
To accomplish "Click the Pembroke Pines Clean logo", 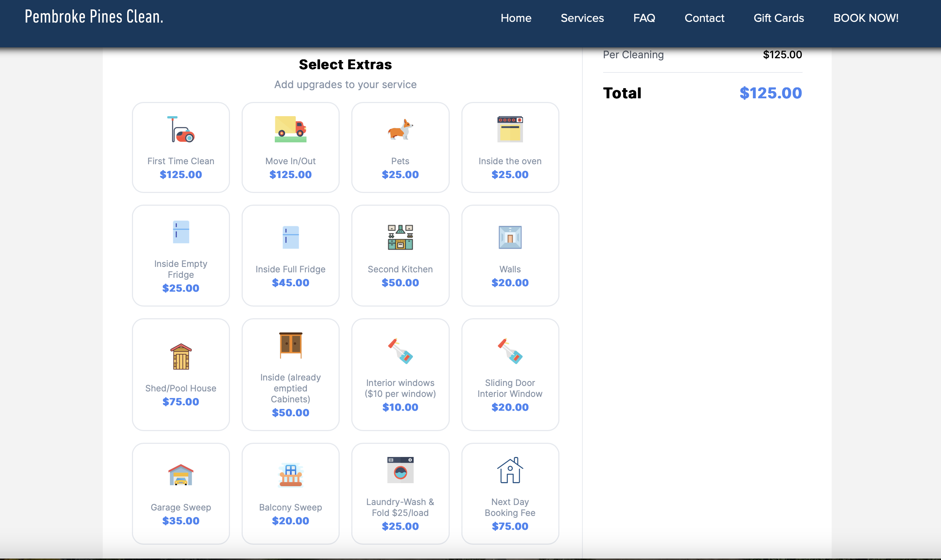I will pyautogui.click(x=94, y=17).
